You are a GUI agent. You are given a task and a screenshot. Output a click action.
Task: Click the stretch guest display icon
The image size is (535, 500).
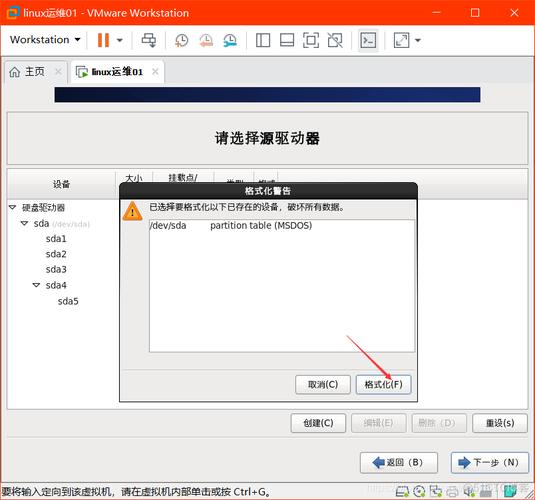pos(401,40)
